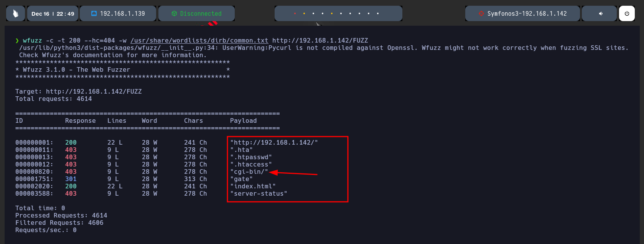
Task: Mute audio with the speaker icon
Action: pos(601,13)
